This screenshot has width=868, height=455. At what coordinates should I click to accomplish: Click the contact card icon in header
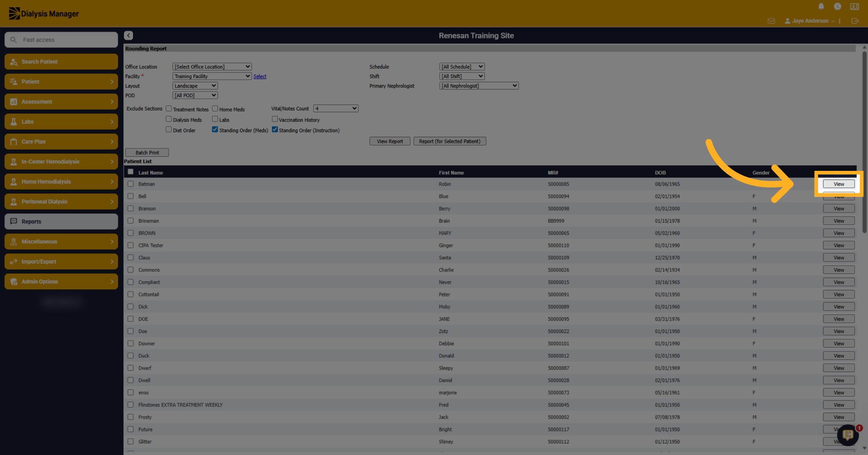click(854, 7)
